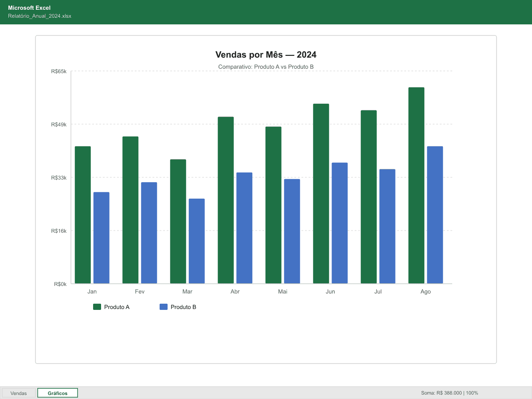Screen dimensions: 532x399
Task: Click the green Produto A legend swatch
Action: click(x=96, y=306)
